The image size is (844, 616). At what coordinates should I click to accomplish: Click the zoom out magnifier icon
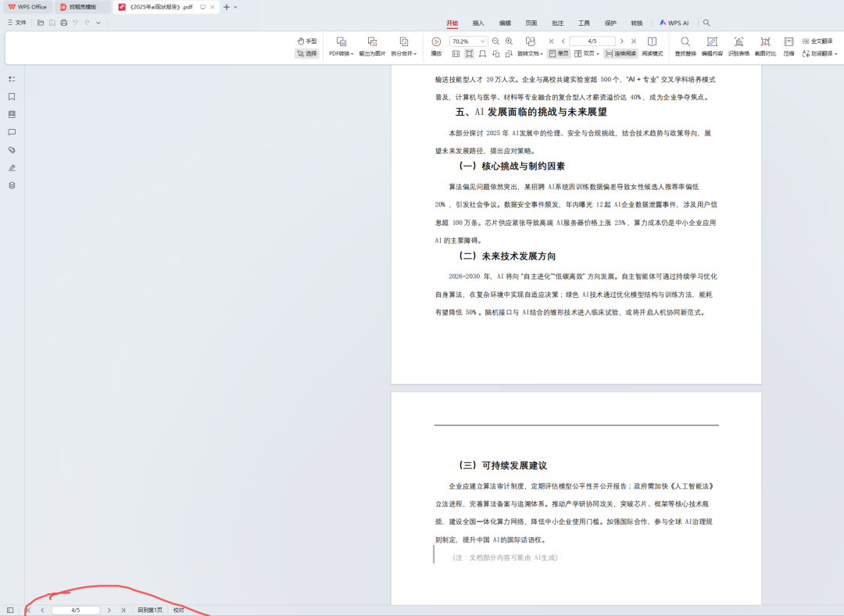pos(495,41)
